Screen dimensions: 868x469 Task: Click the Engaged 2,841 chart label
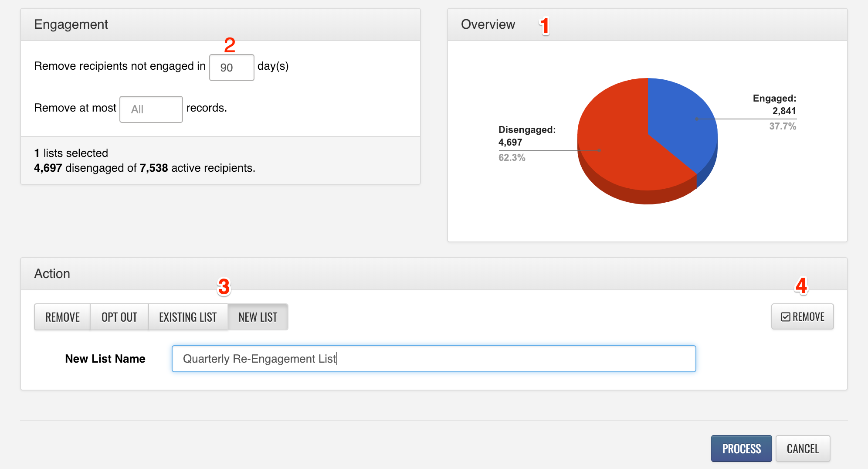(774, 105)
